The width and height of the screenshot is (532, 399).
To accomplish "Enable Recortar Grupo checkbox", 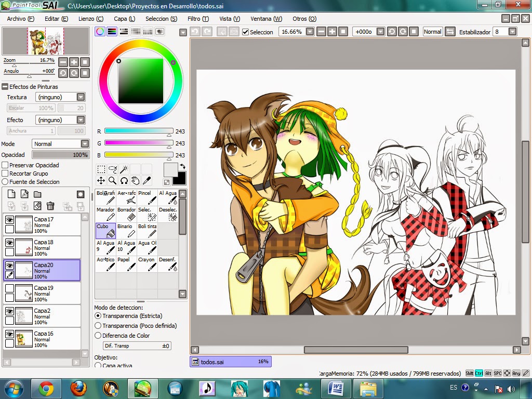I will click(x=5, y=174).
